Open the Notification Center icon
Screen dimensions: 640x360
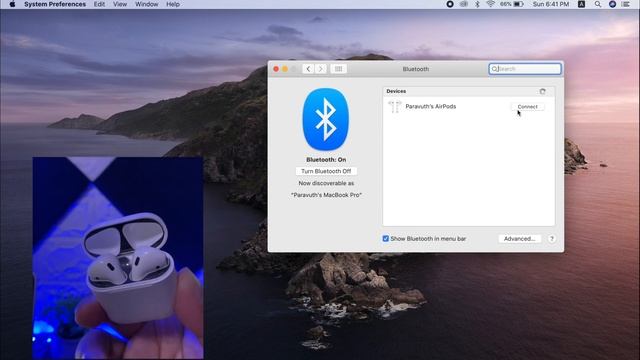tap(626, 4)
